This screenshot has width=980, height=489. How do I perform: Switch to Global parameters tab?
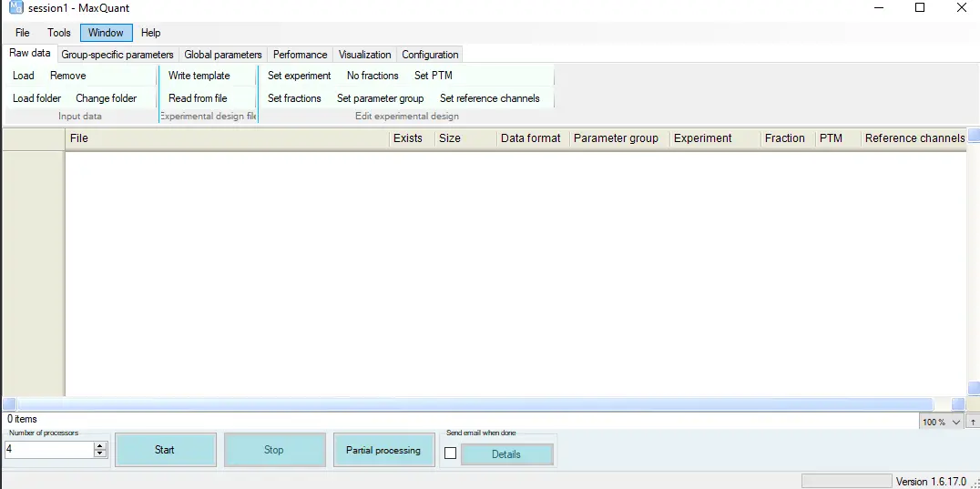coord(223,55)
